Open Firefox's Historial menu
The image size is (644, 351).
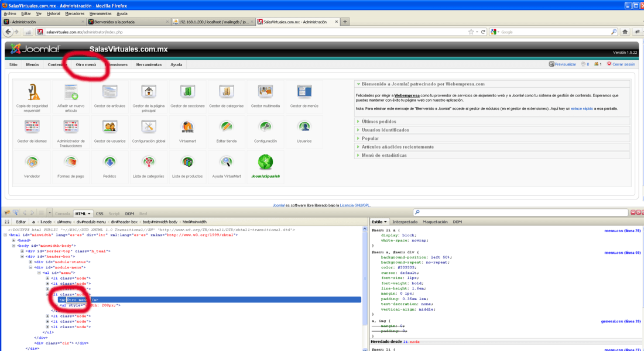click(53, 13)
